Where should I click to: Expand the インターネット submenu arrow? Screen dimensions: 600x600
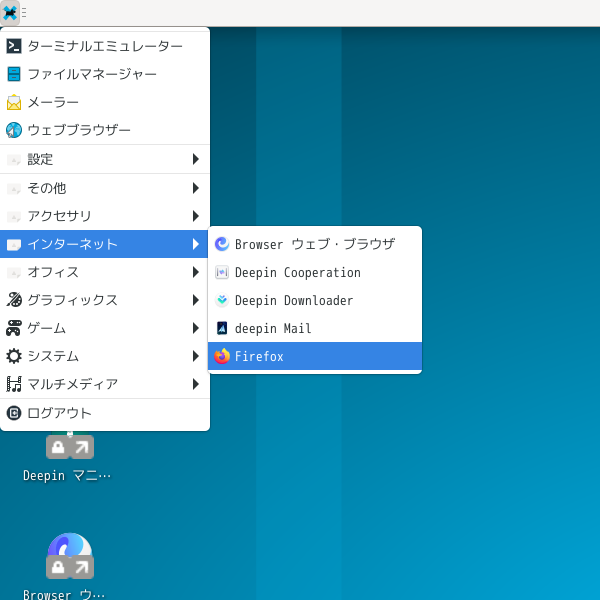point(196,244)
